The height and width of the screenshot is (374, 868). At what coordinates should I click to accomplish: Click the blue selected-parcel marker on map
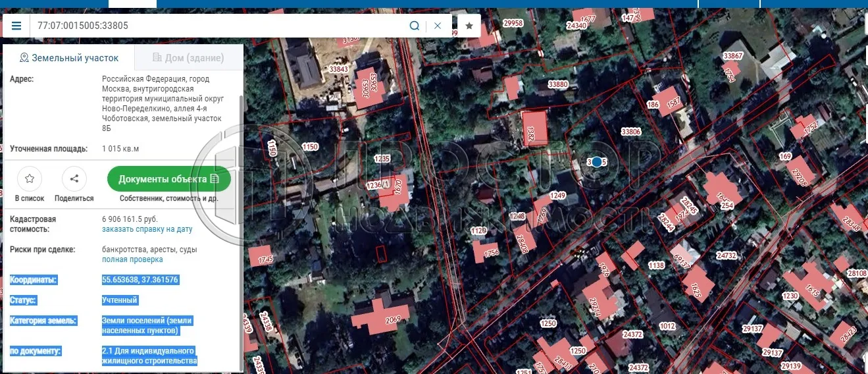597,162
